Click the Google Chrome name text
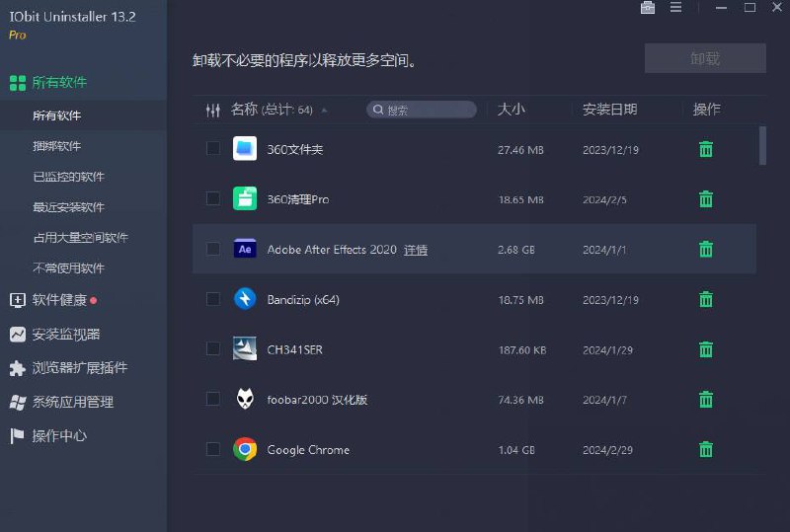The width and height of the screenshot is (790, 532). (308, 450)
